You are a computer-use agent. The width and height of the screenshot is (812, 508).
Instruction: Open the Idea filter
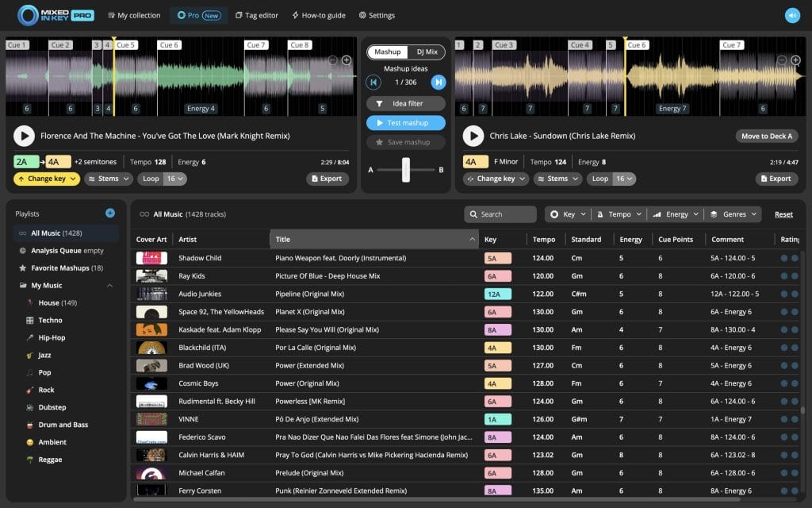(x=405, y=103)
